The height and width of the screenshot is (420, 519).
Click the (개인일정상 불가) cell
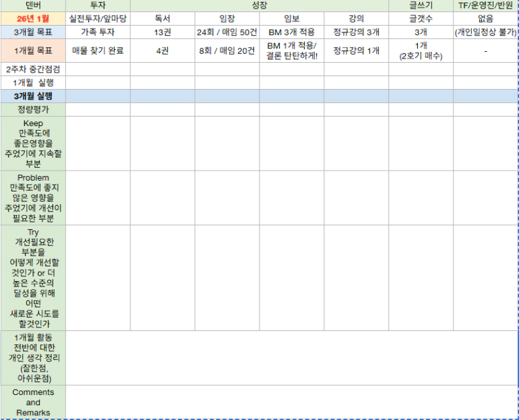(485, 32)
